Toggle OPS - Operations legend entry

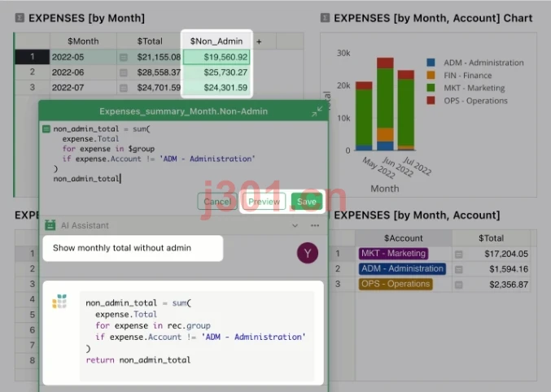click(x=467, y=101)
